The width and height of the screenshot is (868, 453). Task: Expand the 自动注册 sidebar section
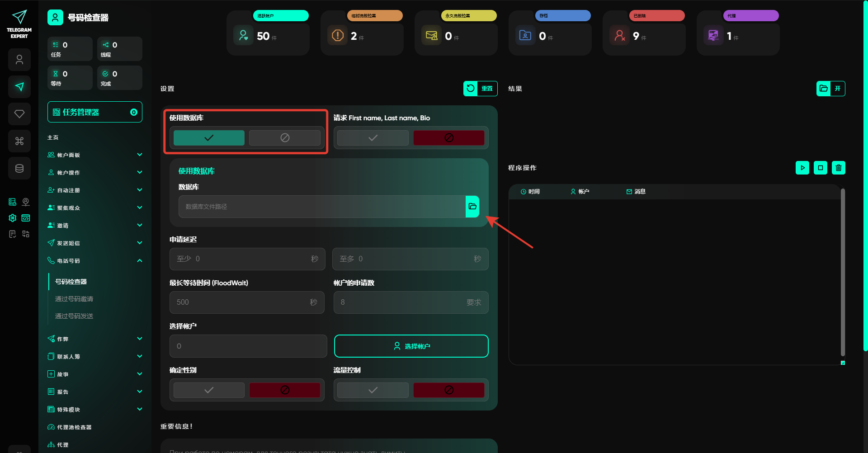coord(95,190)
